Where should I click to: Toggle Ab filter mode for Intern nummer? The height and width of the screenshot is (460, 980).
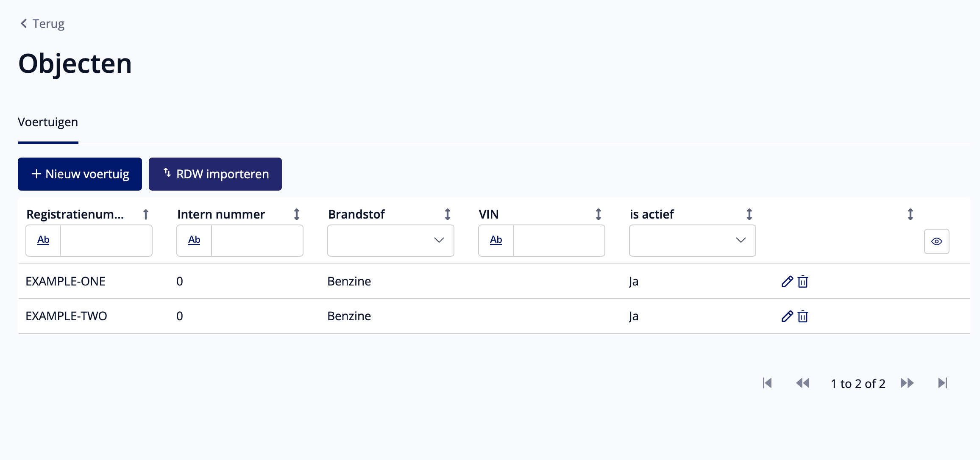pos(194,240)
